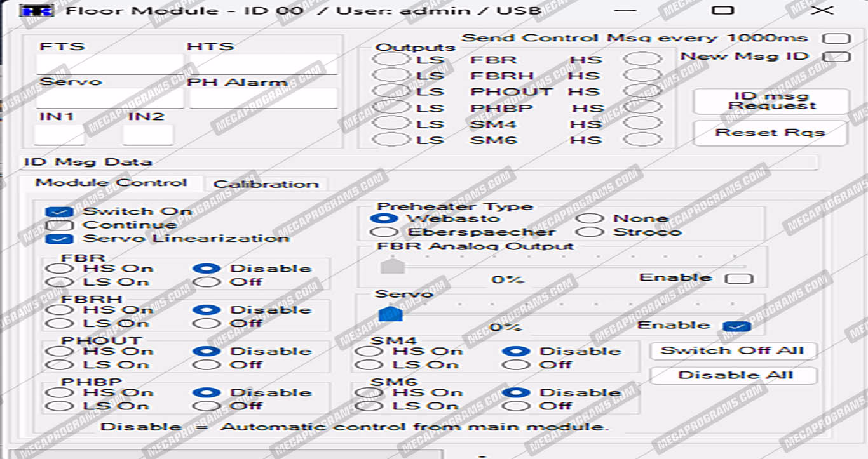Check Send Control Msg every 1000ms
The image size is (868, 459).
(836, 38)
